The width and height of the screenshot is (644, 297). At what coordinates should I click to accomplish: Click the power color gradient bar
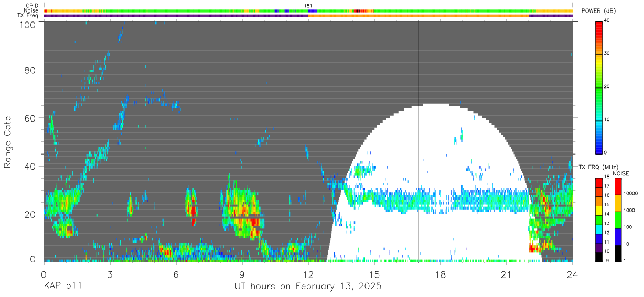coord(599,87)
